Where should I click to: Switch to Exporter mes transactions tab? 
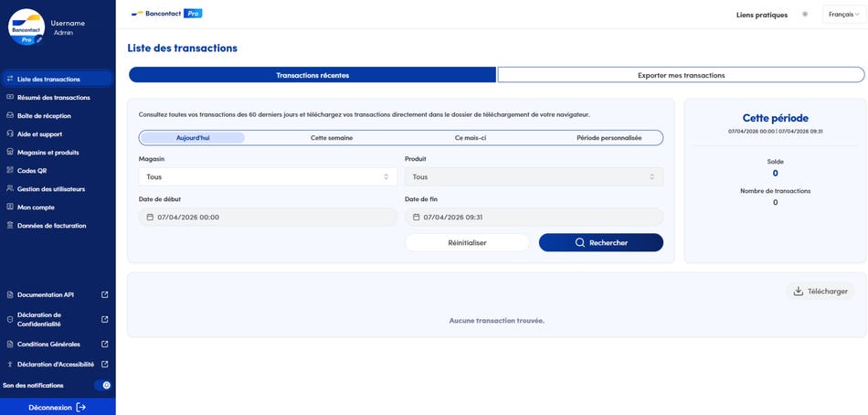(681, 75)
